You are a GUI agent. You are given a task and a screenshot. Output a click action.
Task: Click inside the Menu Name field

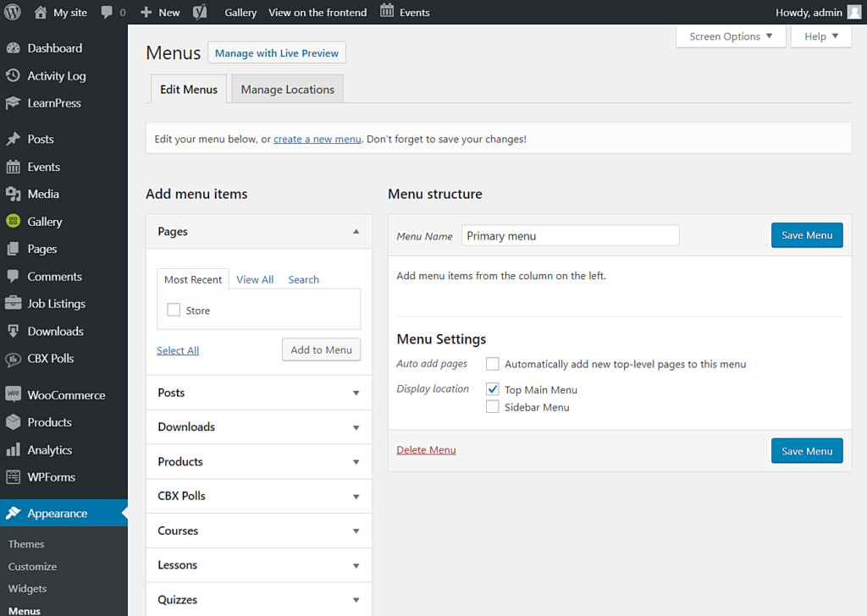pyautogui.click(x=570, y=236)
